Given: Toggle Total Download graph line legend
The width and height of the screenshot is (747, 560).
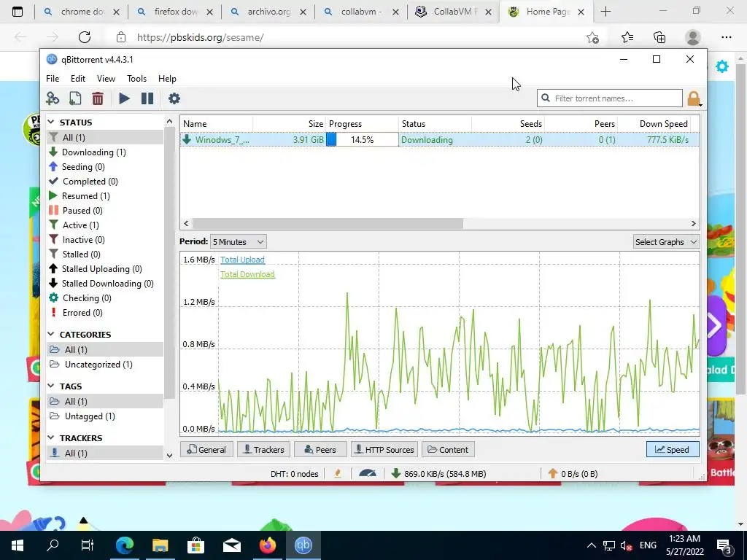Looking at the screenshot, I should pyautogui.click(x=247, y=274).
